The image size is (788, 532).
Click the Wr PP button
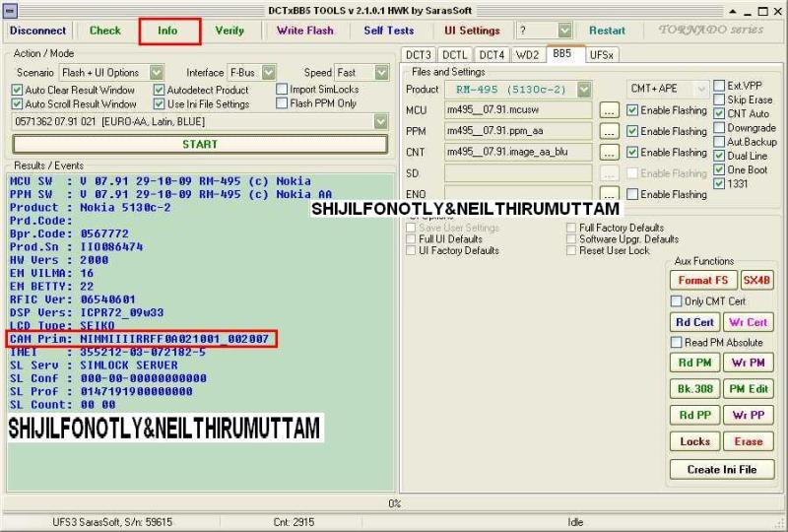tap(749, 415)
